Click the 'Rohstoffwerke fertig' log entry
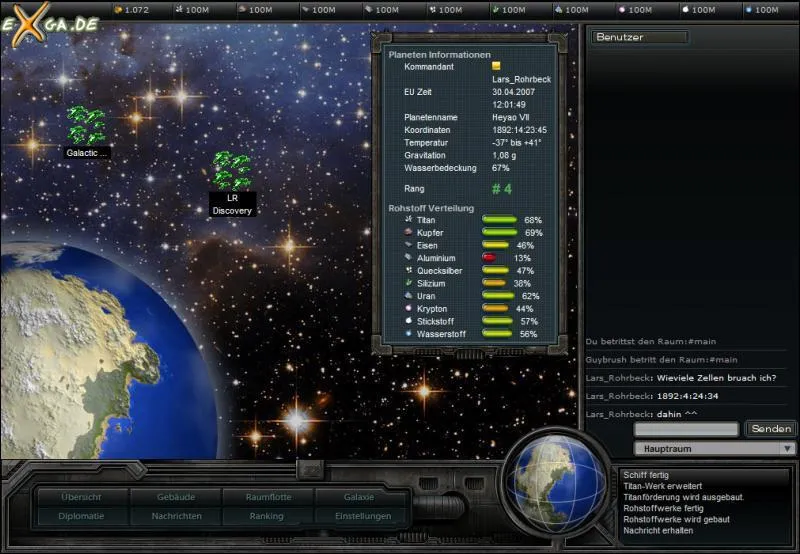The height and width of the screenshot is (554, 800). (663, 508)
